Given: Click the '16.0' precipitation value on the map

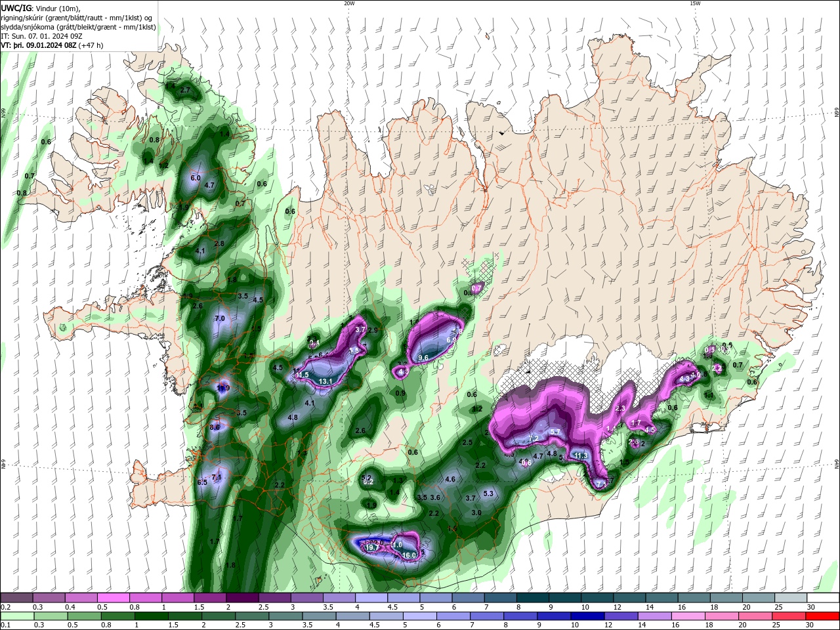Looking at the screenshot, I should point(409,555).
